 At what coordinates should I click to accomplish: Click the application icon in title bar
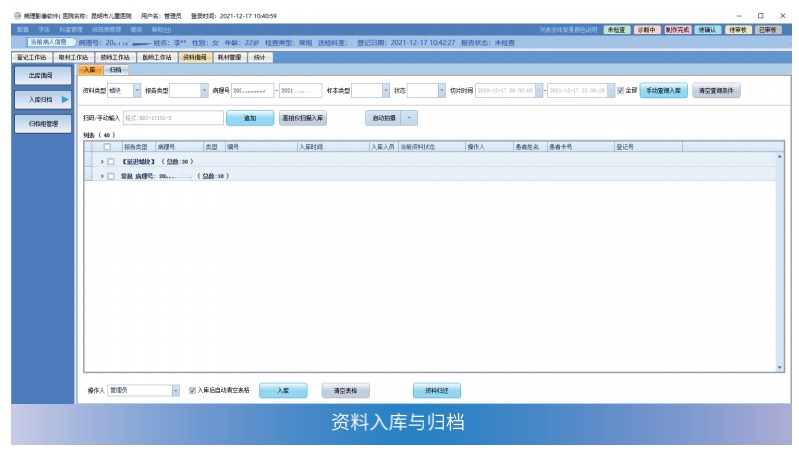pyautogui.click(x=18, y=16)
